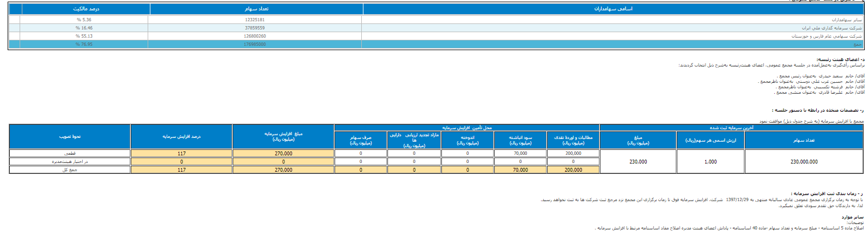Screen dimensions: 868x236
Task: Click total ownership percent 76.95
Action: click(x=84, y=44)
